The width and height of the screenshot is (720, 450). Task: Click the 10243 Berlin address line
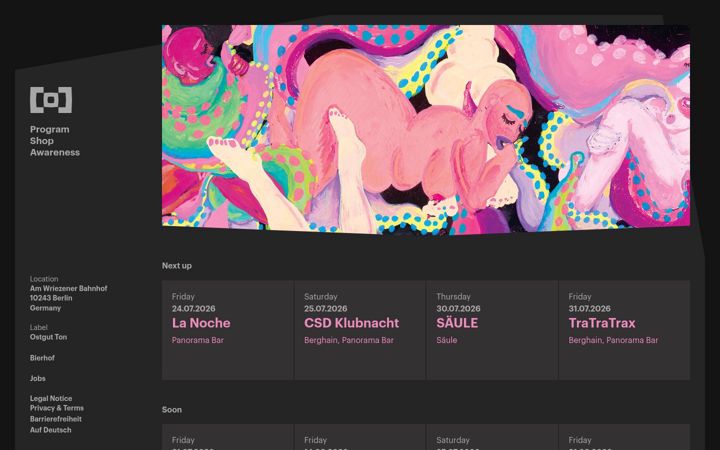pos(51,298)
